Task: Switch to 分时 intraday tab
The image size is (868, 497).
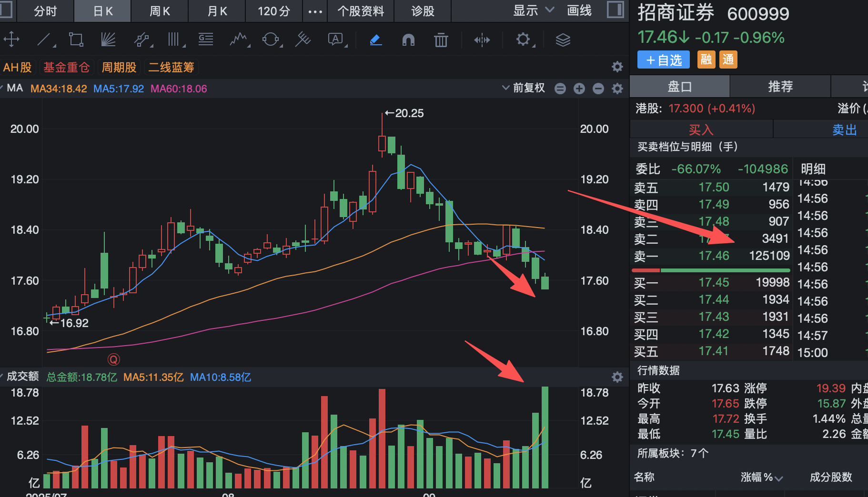Action: 45,11
